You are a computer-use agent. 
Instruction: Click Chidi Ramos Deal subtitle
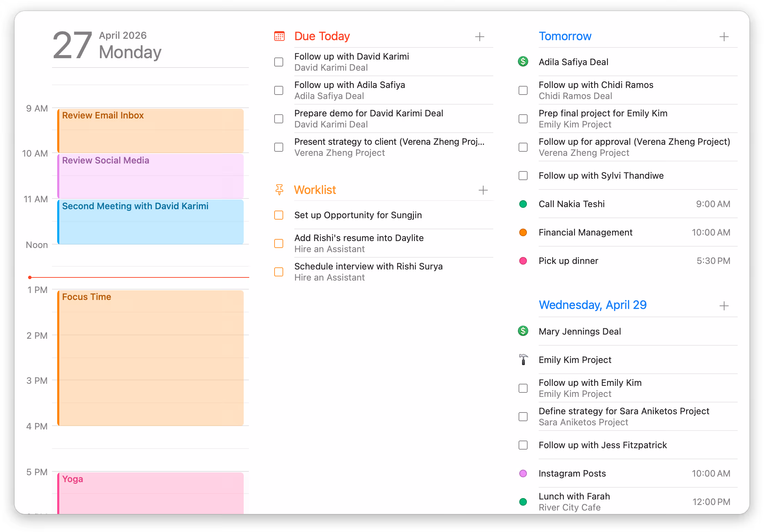[x=575, y=96]
